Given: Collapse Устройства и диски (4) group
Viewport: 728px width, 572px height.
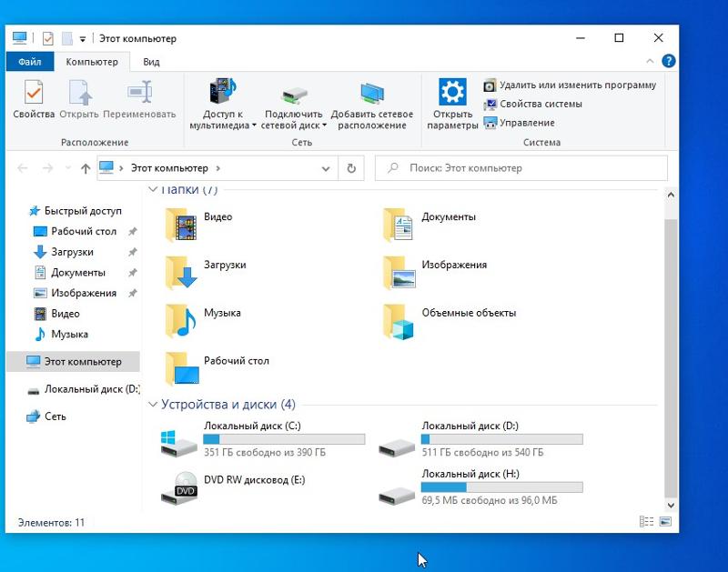Looking at the screenshot, I should tap(152, 404).
